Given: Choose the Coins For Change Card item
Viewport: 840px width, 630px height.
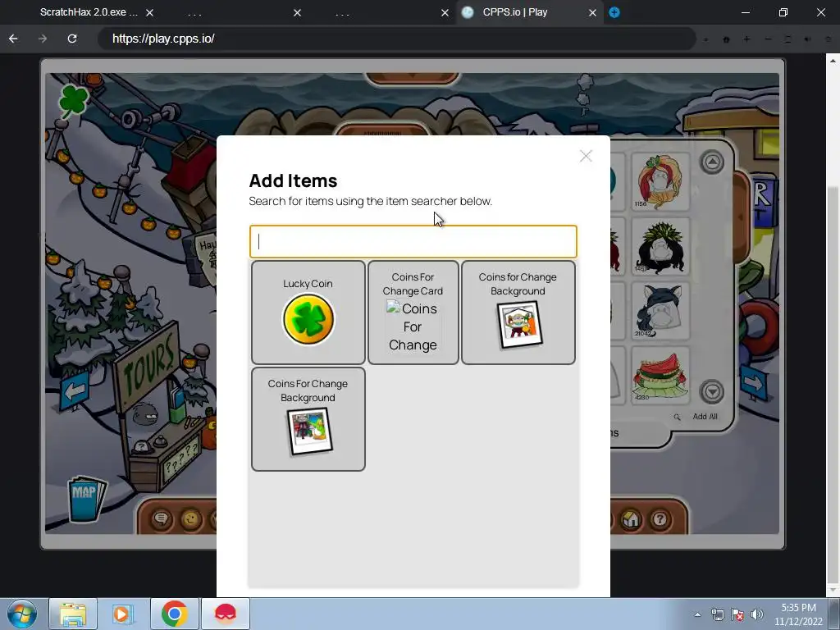Looking at the screenshot, I should (x=413, y=313).
